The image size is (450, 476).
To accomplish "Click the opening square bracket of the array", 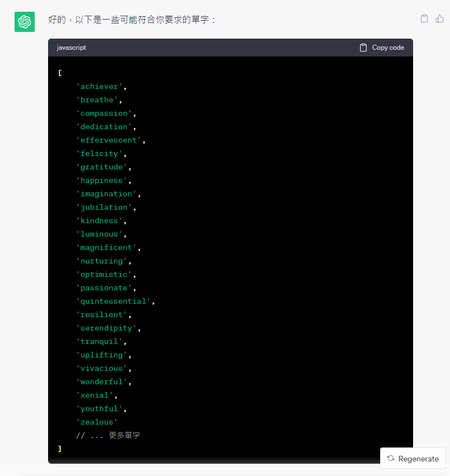I will 60,73.
